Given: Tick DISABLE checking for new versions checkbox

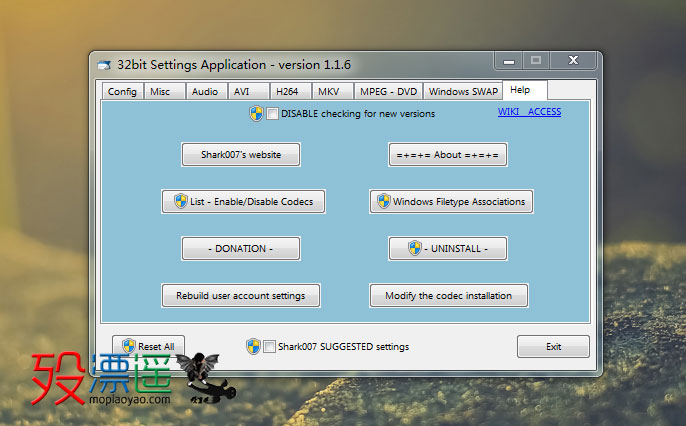Looking at the screenshot, I should click(272, 114).
